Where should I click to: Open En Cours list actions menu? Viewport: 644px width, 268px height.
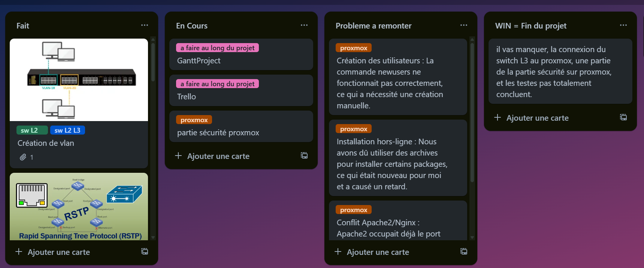tap(304, 25)
